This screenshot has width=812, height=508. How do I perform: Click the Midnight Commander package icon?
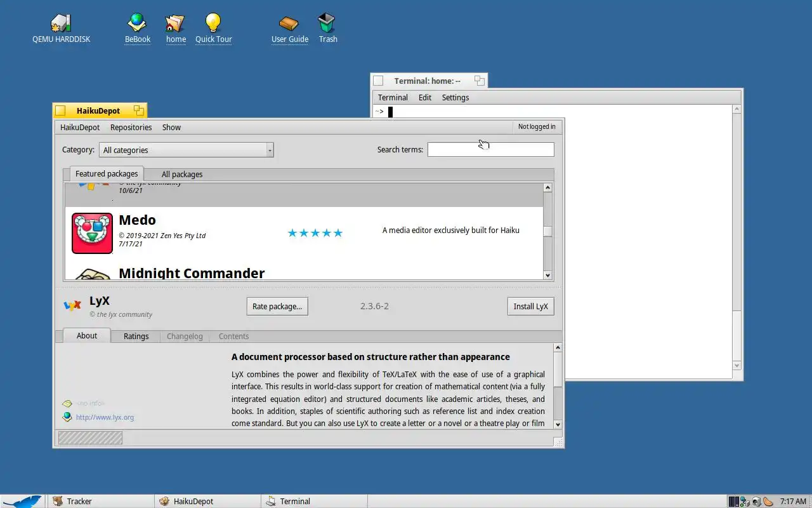coord(92,274)
